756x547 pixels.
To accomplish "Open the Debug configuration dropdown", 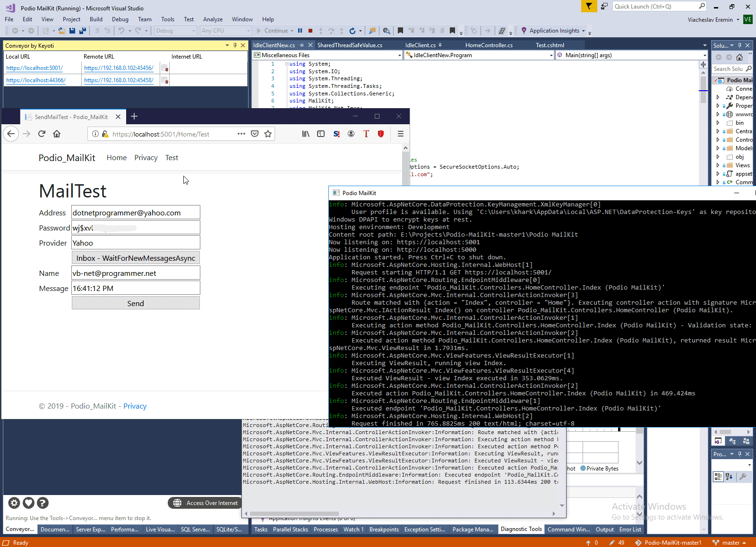I will [x=176, y=31].
